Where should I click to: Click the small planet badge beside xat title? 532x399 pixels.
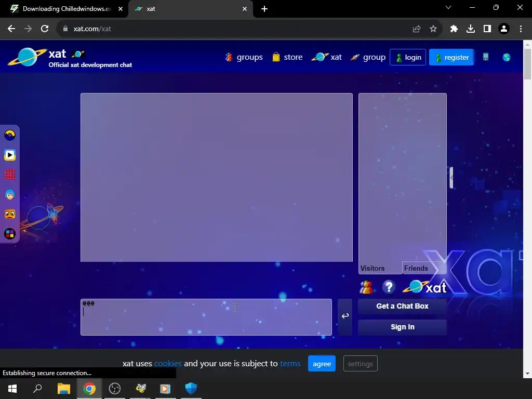78,54
